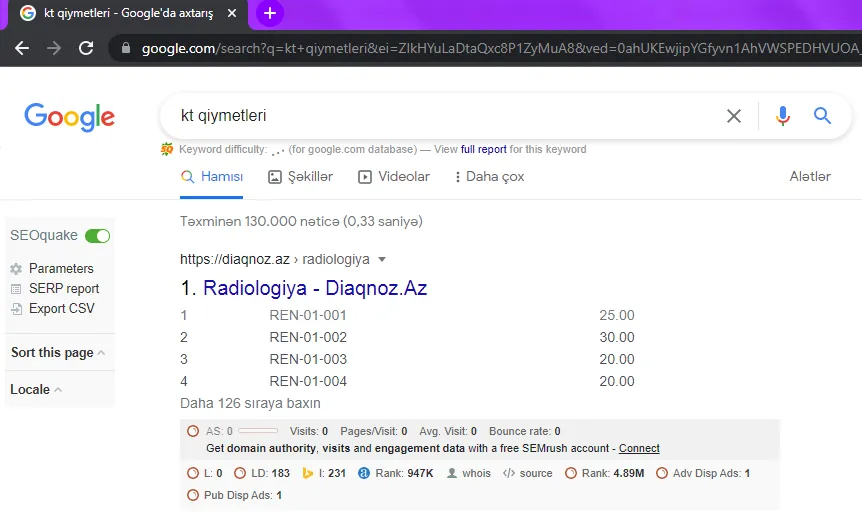The width and height of the screenshot is (862, 513).
Task: Open Alətlər search tools
Action: [810, 176]
